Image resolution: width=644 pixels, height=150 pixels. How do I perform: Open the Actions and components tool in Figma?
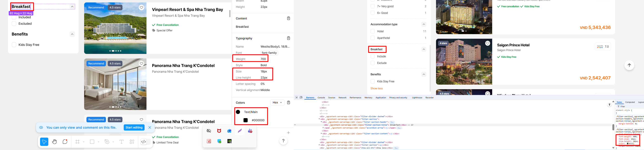[x=132, y=142]
